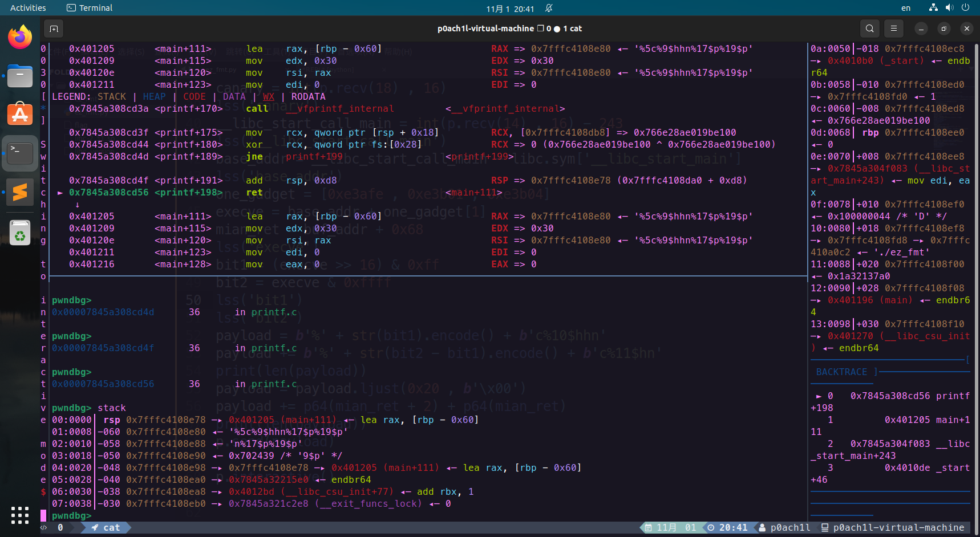The image size is (980, 537).
Task: Click the underlined 'WX' legend entry
Action: tap(268, 97)
